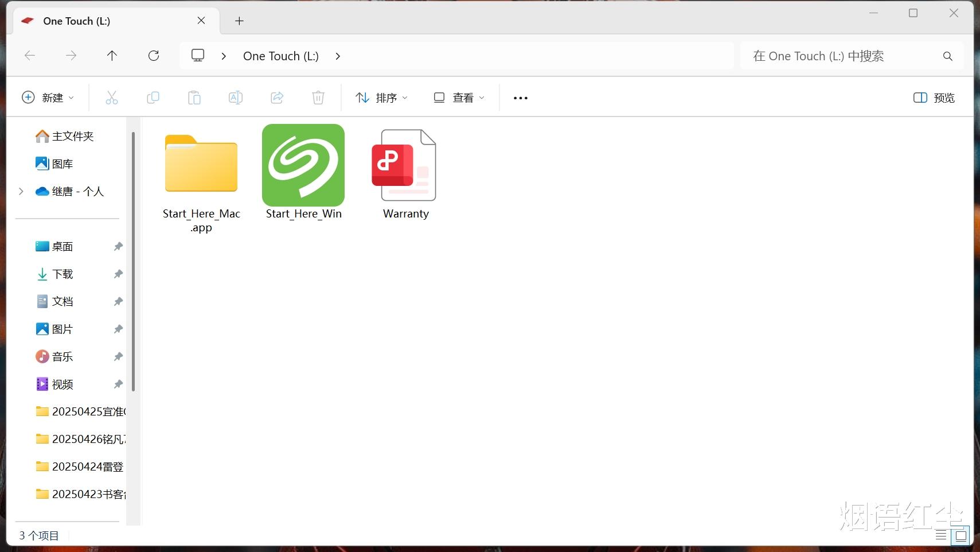This screenshot has width=980, height=552.
Task: Maximize the File Explorer window
Action: (x=913, y=13)
